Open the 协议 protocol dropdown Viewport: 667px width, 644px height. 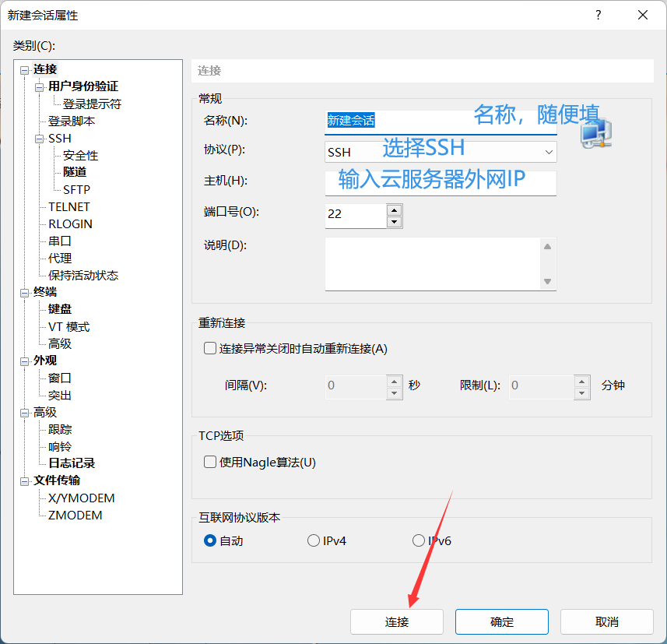coord(441,152)
